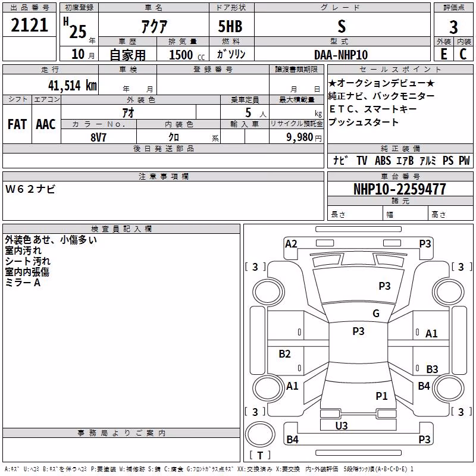Click the 検査員記入欄 section header

(x=121, y=229)
